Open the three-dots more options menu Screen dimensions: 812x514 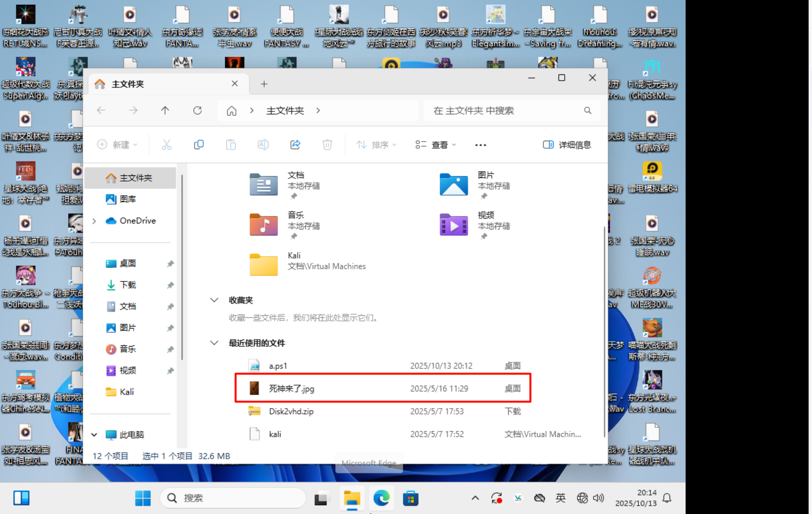[480, 145]
